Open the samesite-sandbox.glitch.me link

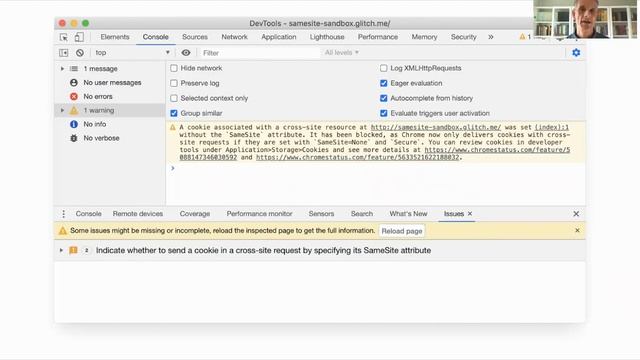436,127
